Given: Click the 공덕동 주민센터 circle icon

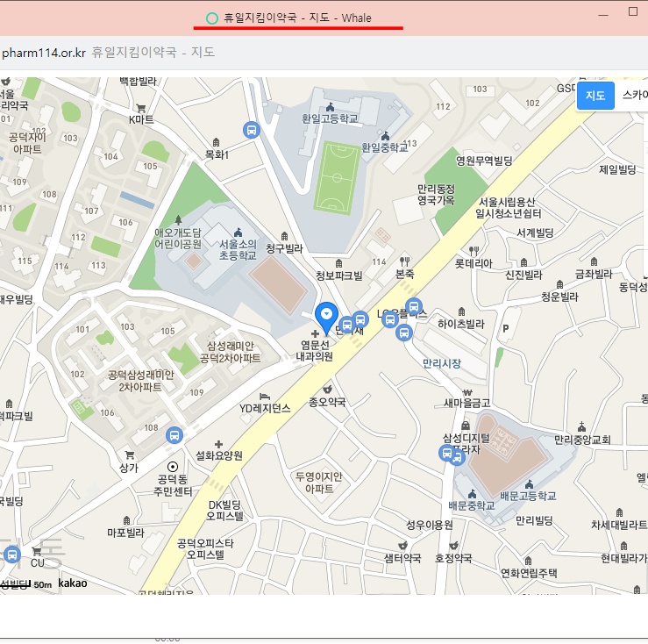Looking at the screenshot, I should pos(173,467).
